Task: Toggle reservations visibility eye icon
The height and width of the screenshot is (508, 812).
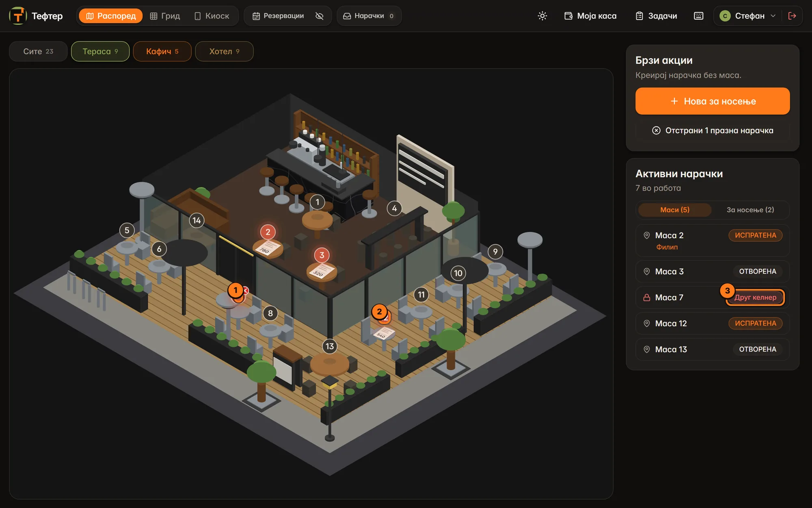Action: tap(320, 16)
